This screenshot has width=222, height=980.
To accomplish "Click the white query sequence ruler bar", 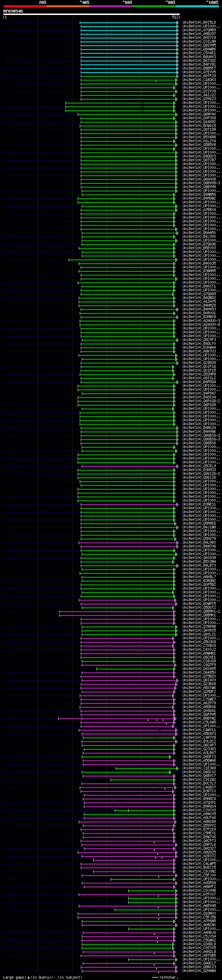I will click(x=92, y=14).
